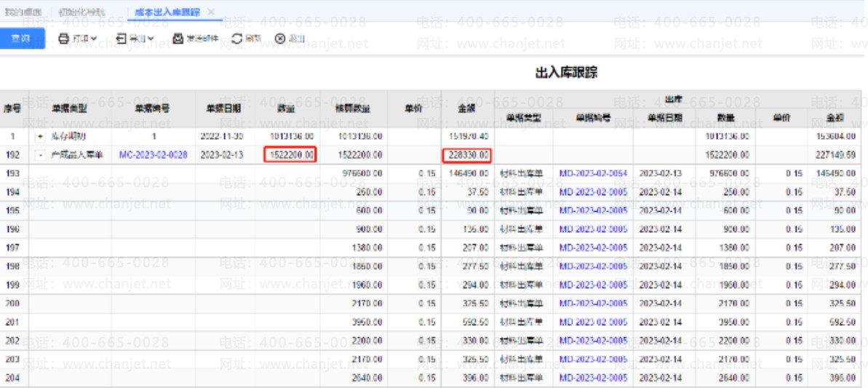Click the amount cell 592.50 under 金额
This screenshot has width=868, height=388.
tap(476, 322)
